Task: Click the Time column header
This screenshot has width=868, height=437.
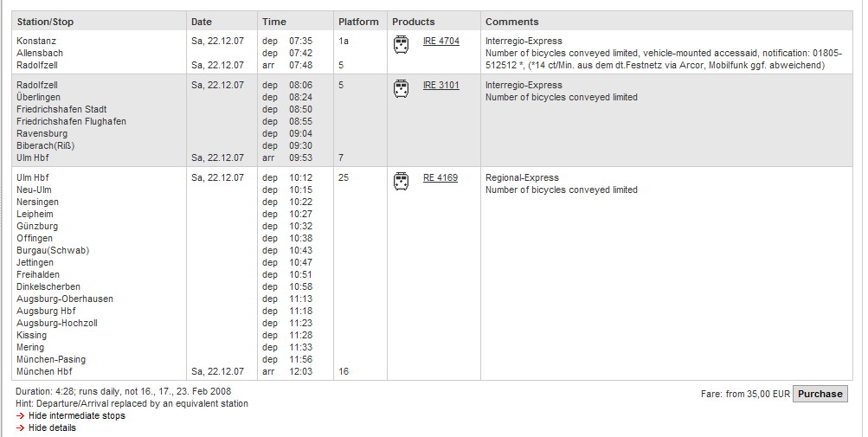Action: [x=274, y=22]
